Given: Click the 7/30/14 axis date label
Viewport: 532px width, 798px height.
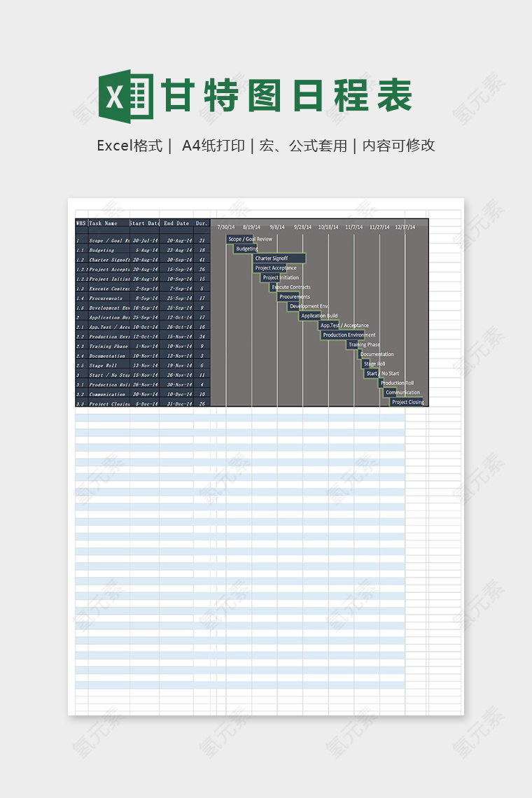Looking at the screenshot, I should pyautogui.click(x=226, y=227).
